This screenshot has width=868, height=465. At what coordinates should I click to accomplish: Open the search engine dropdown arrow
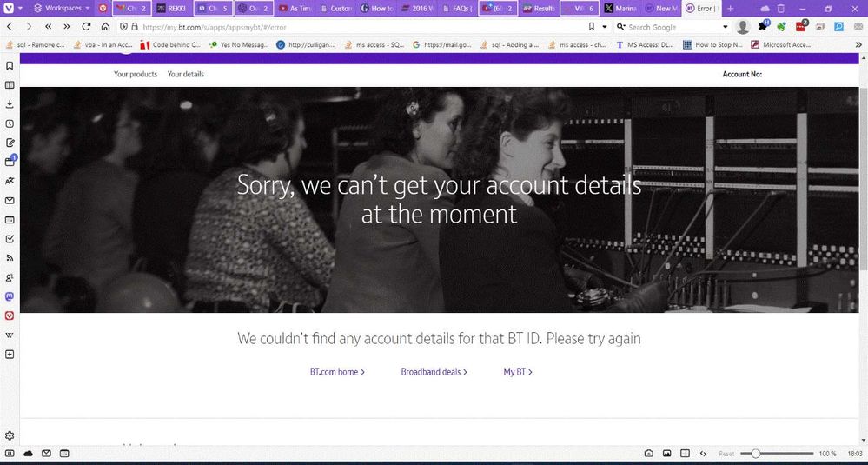[x=725, y=27]
